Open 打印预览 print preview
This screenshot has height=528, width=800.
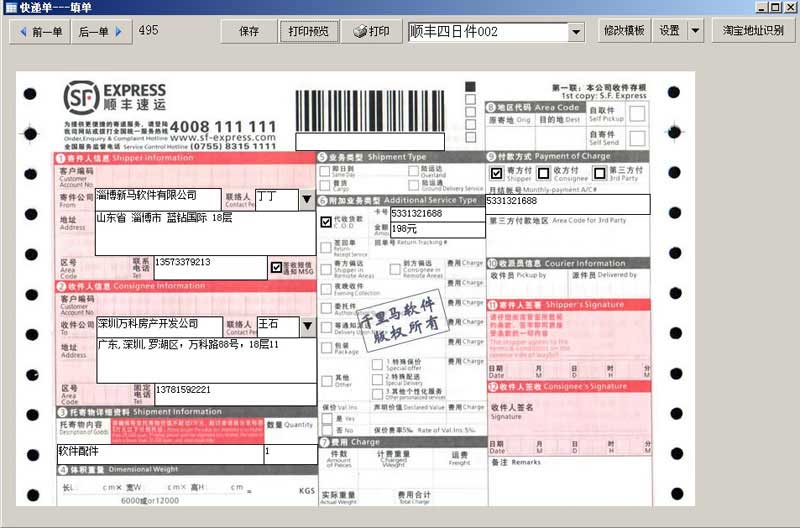pos(308,31)
